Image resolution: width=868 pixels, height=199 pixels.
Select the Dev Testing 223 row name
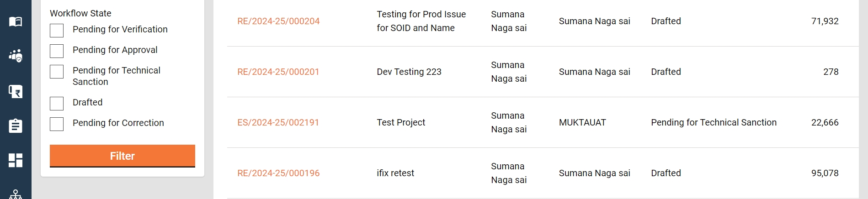(409, 72)
